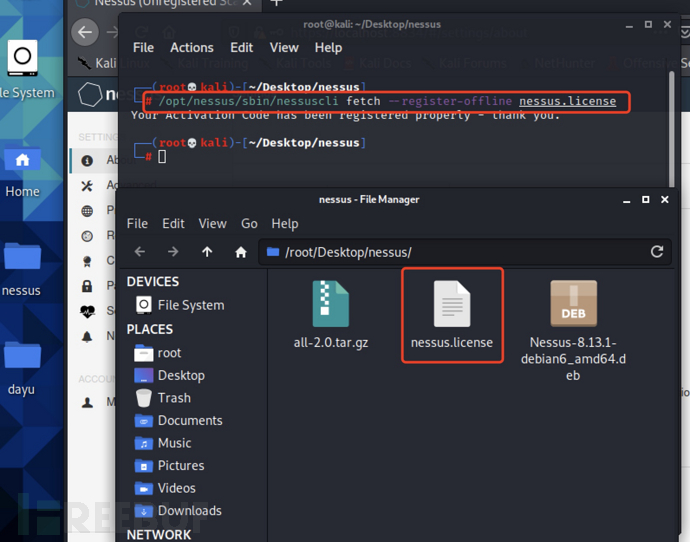Open Trash in Places sidebar
The width and height of the screenshot is (690, 542).
click(x=162, y=398)
